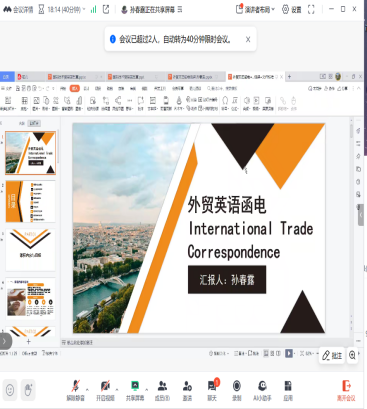
Task: Open the settings (设置) menu
Action: tap(292, 10)
